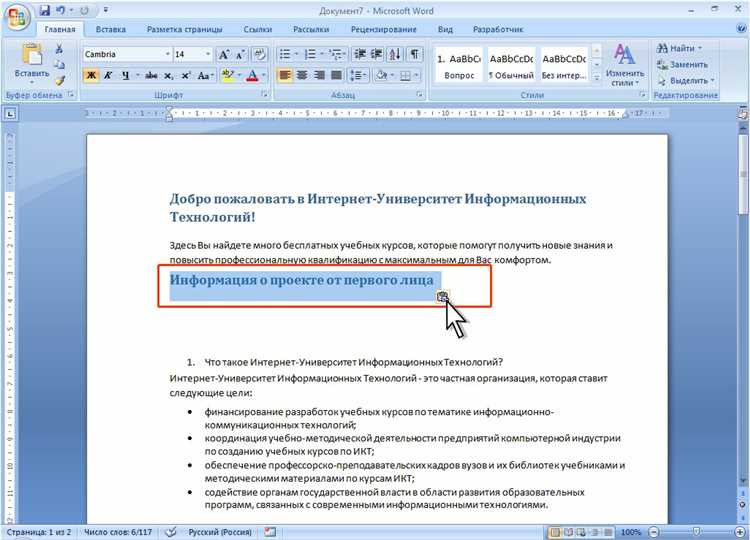Align text right
The image size is (750, 540).
[319, 76]
